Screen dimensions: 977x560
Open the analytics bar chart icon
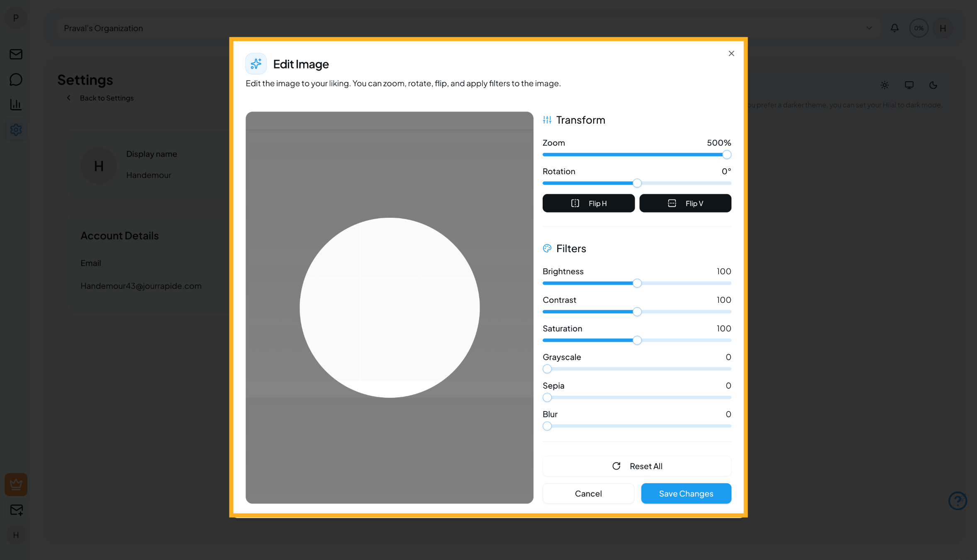click(16, 105)
